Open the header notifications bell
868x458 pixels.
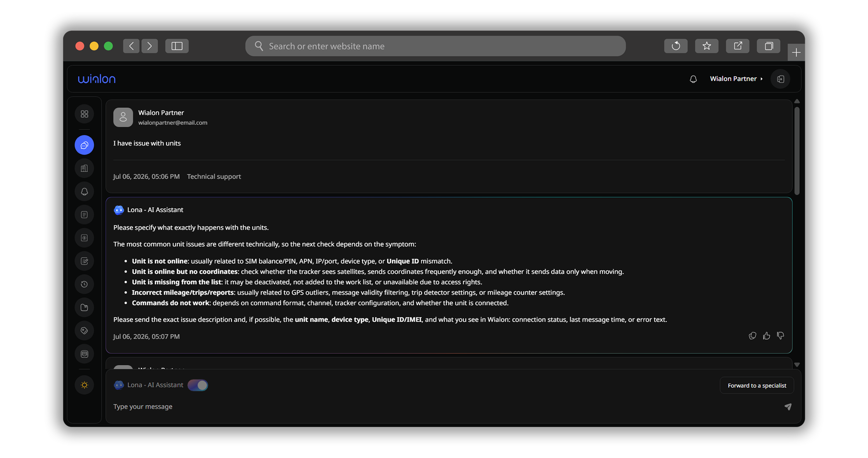pyautogui.click(x=693, y=79)
